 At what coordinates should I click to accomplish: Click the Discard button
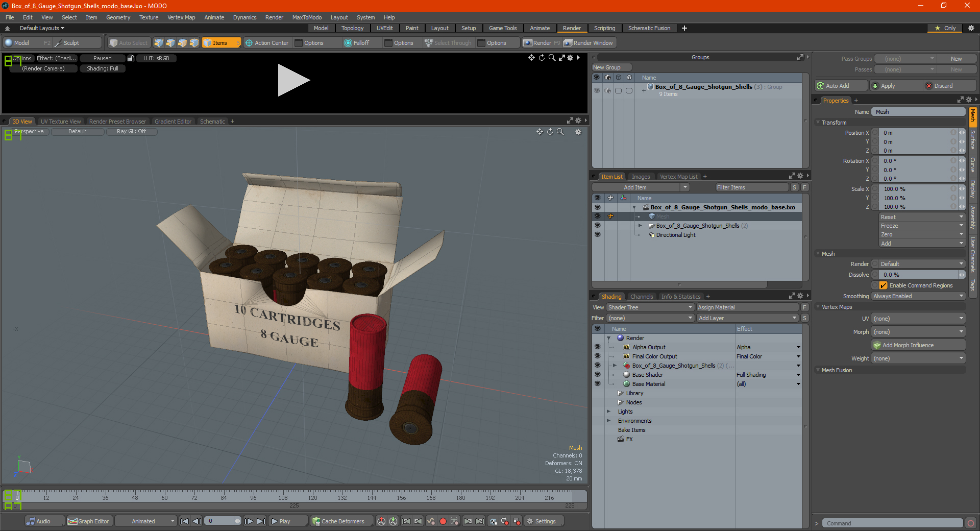pos(950,86)
